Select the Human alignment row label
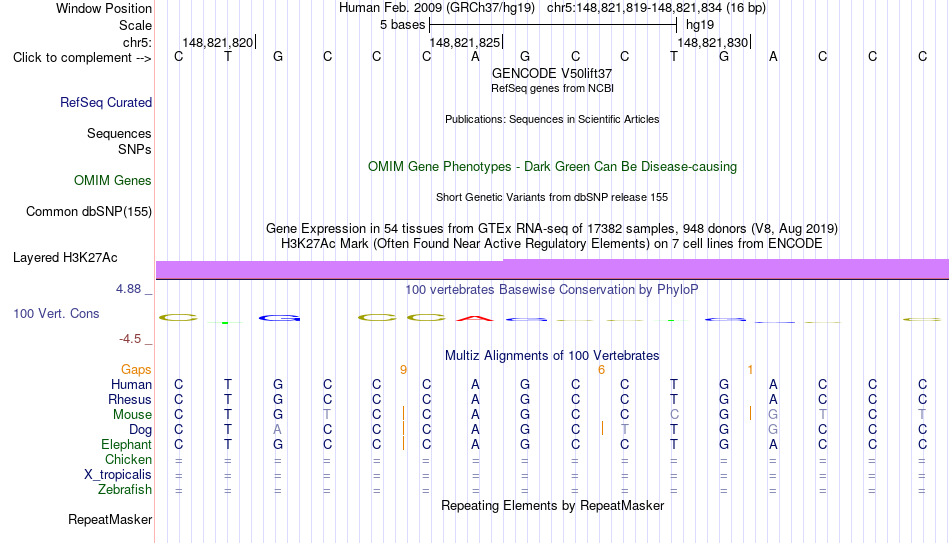 [131, 384]
